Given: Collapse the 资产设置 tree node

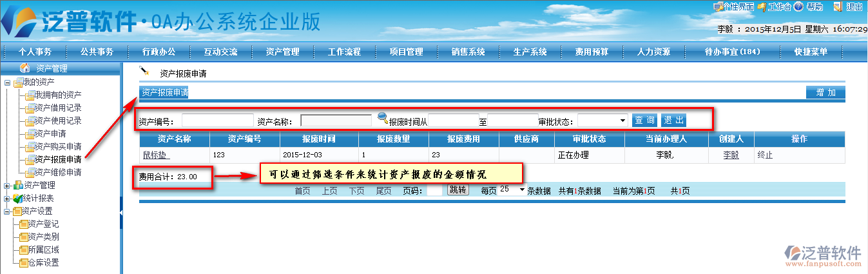Looking at the screenshot, I should point(7,211).
